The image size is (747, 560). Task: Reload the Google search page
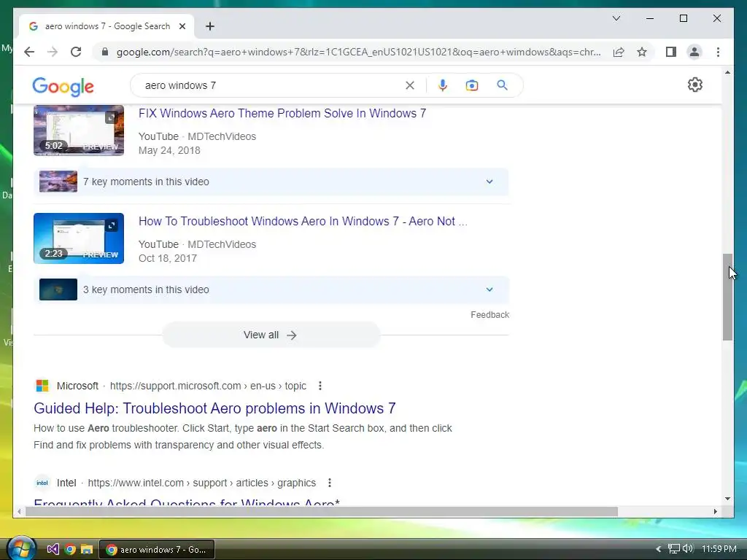tap(76, 52)
